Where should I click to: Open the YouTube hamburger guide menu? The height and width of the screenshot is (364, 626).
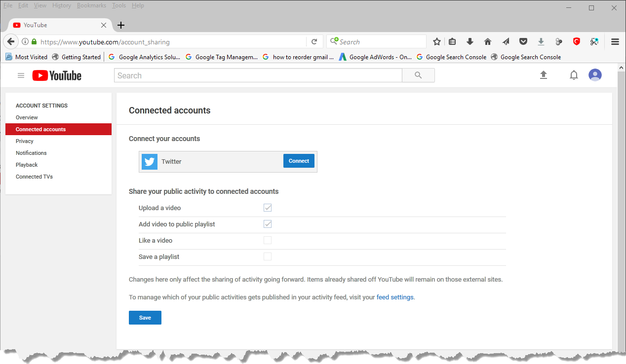pyautogui.click(x=21, y=75)
